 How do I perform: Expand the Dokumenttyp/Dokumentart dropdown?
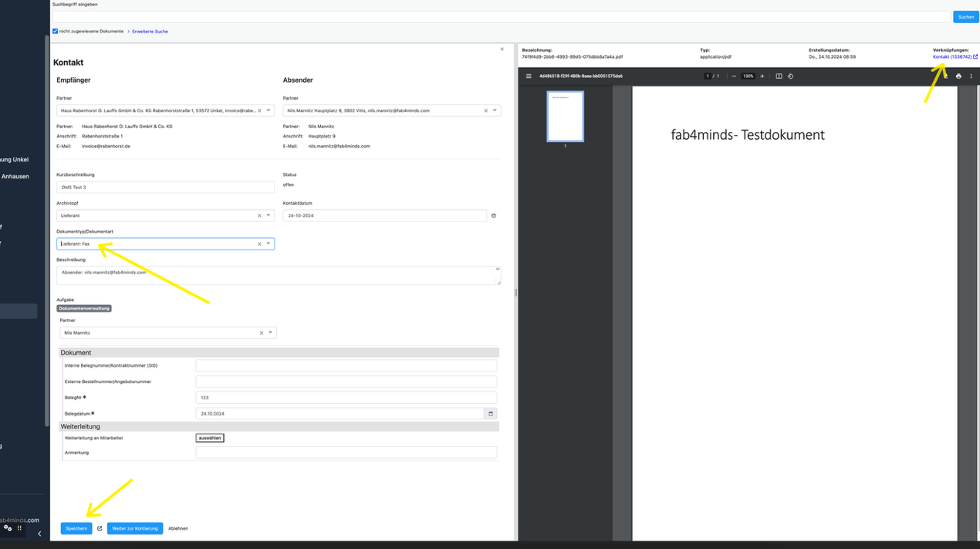[x=269, y=244]
